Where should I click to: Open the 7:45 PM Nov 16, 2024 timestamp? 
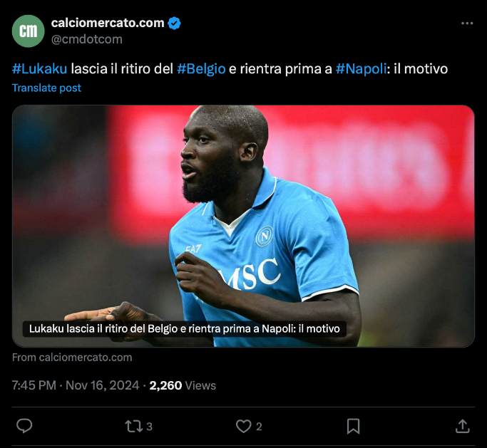[76, 385]
